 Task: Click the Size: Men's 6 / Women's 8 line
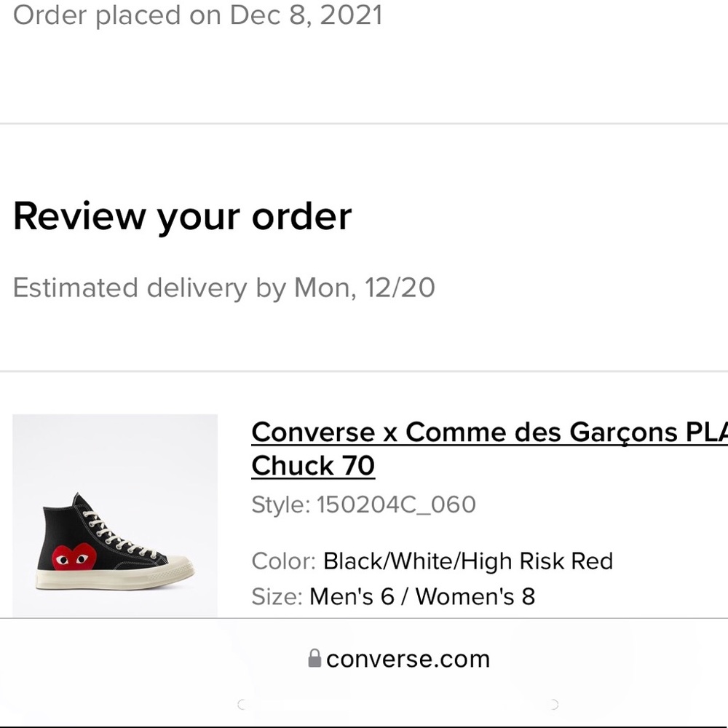click(393, 596)
